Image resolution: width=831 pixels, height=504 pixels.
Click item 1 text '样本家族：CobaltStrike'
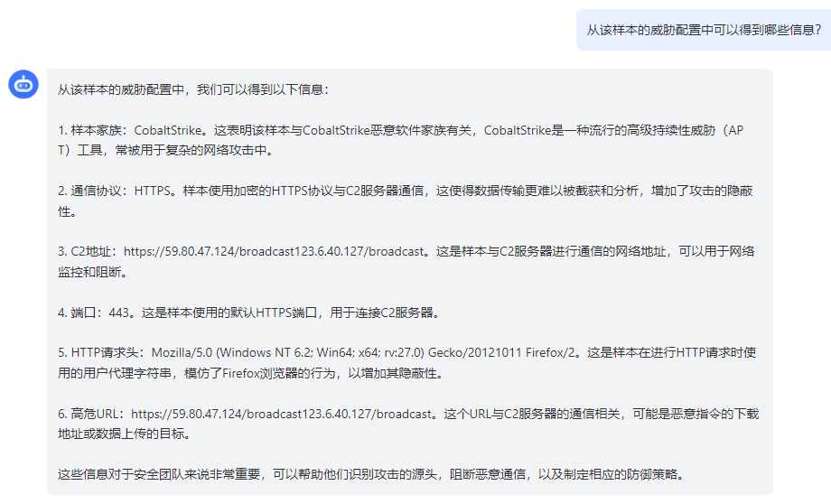click(135, 130)
